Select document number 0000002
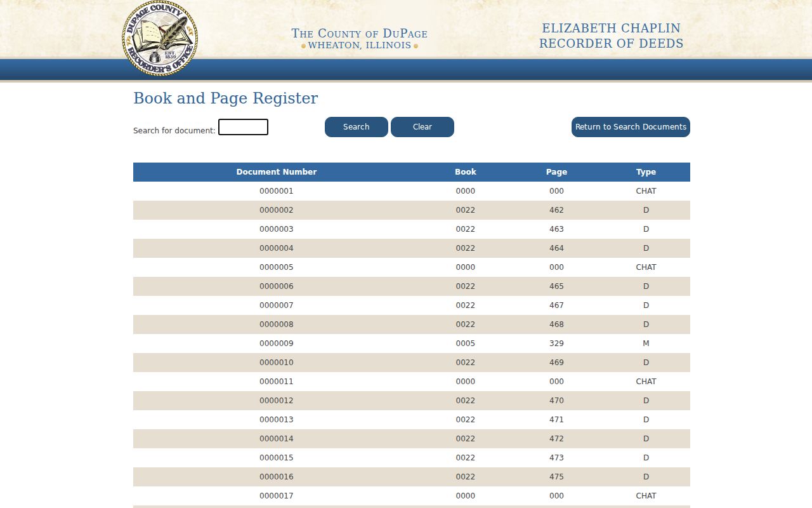The image size is (812, 508). click(277, 210)
